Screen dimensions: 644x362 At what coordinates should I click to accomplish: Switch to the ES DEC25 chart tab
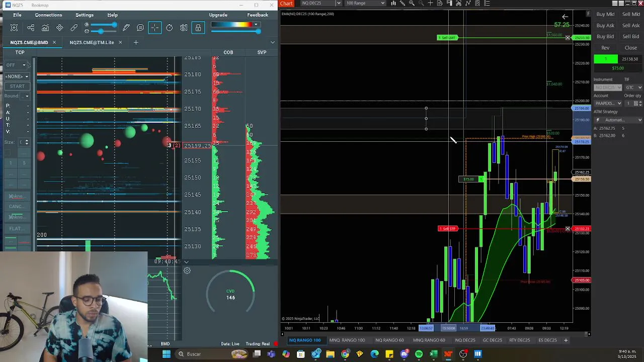(547, 340)
